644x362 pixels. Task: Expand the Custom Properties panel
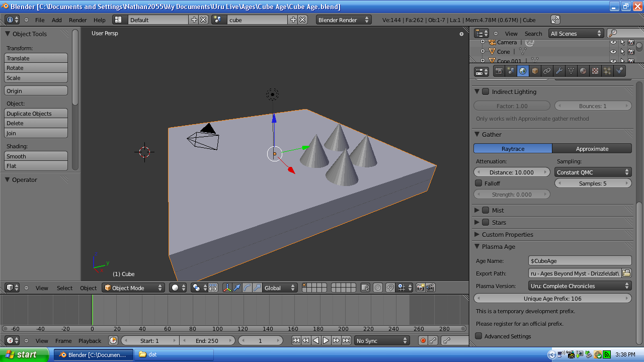tap(477, 234)
